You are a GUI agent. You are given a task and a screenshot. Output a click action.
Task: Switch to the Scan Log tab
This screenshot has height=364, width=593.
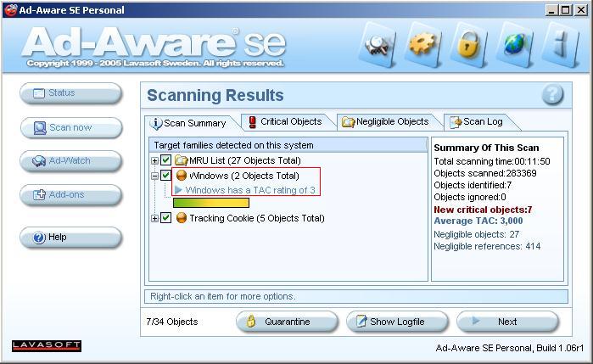[x=479, y=121]
